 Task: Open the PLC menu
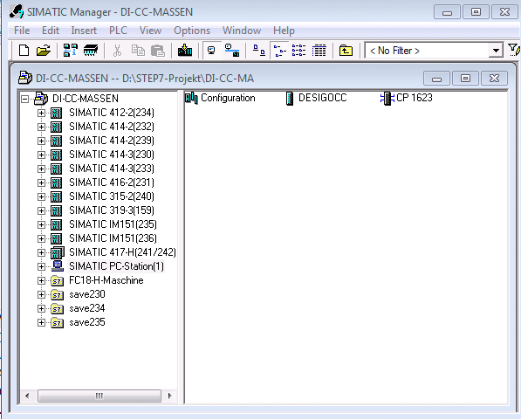click(x=118, y=31)
